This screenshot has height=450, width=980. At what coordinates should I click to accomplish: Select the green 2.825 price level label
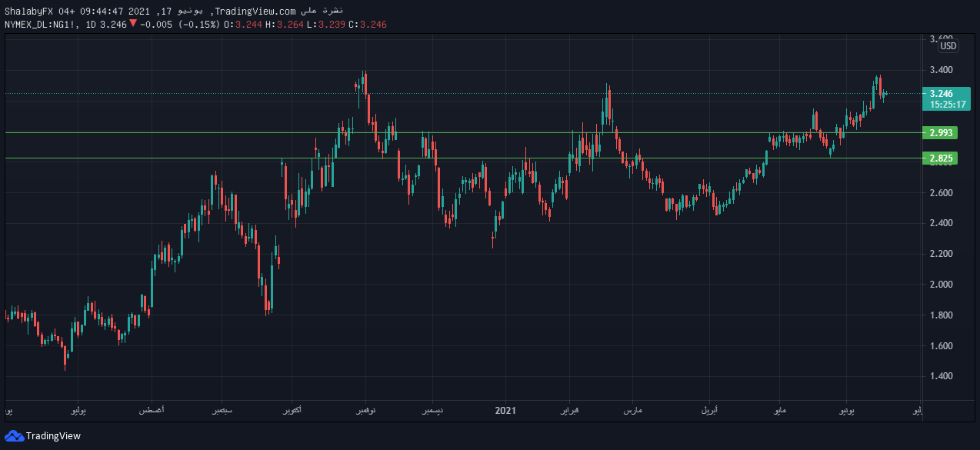click(941, 158)
